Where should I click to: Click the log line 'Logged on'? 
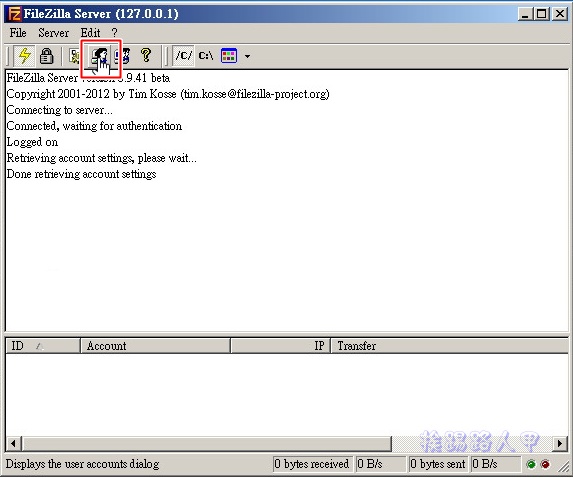pyautogui.click(x=32, y=142)
